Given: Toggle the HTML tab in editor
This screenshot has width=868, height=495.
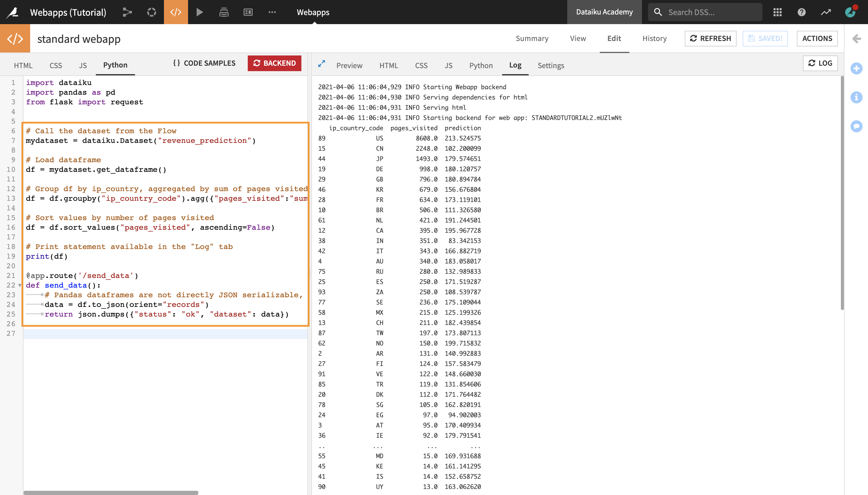Looking at the screenshot, I should tap(22, 65).
